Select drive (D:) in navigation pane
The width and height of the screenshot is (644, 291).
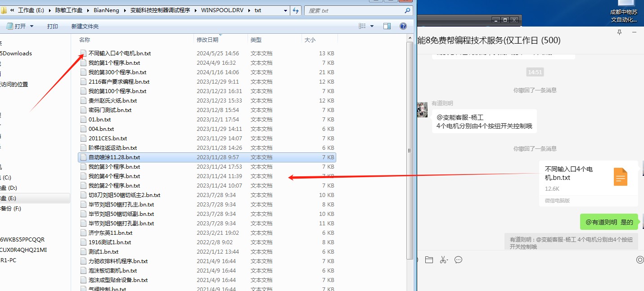click(x=9, y=188)
